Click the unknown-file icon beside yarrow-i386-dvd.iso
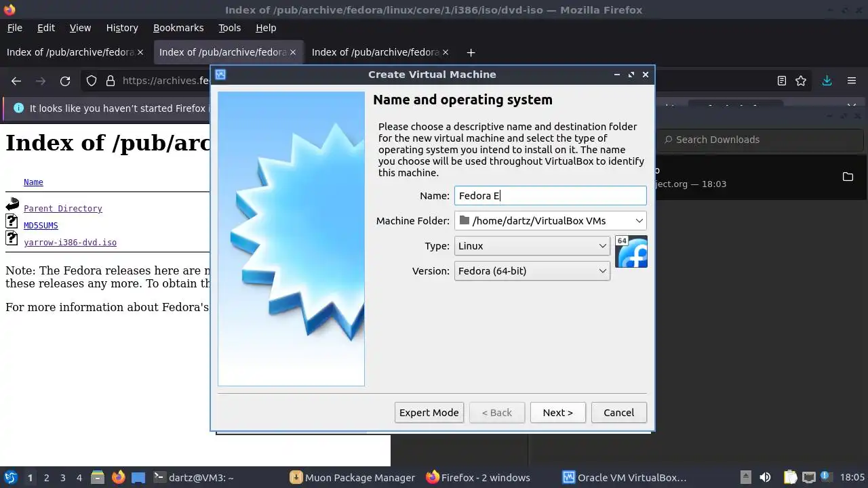This screenshot has width=868, height=488. coord(12,238)
